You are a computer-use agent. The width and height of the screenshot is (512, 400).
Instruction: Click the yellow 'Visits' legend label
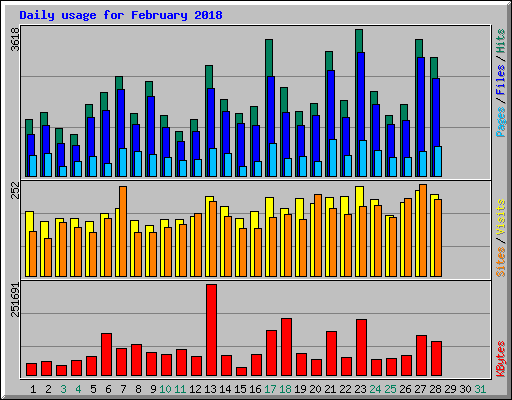(501, 217)
